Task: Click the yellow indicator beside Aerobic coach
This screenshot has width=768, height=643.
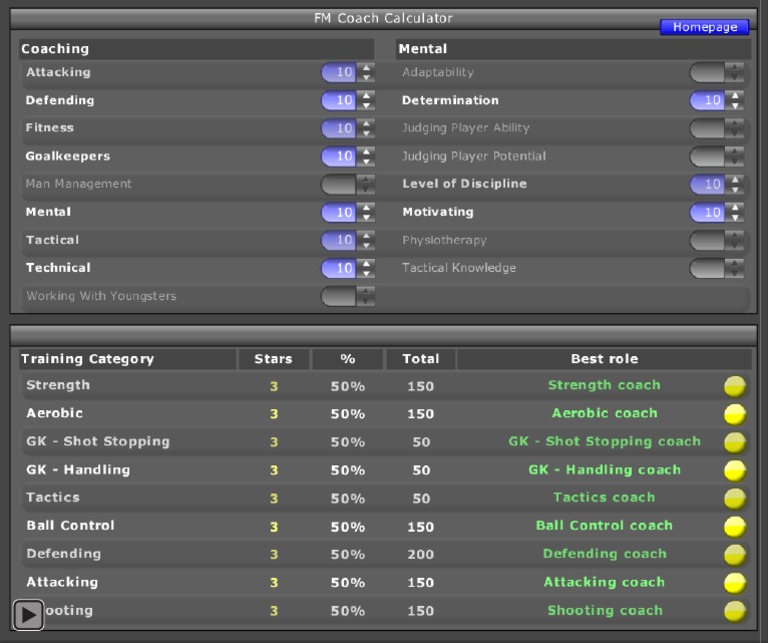Action: click(x=735, y=414)
